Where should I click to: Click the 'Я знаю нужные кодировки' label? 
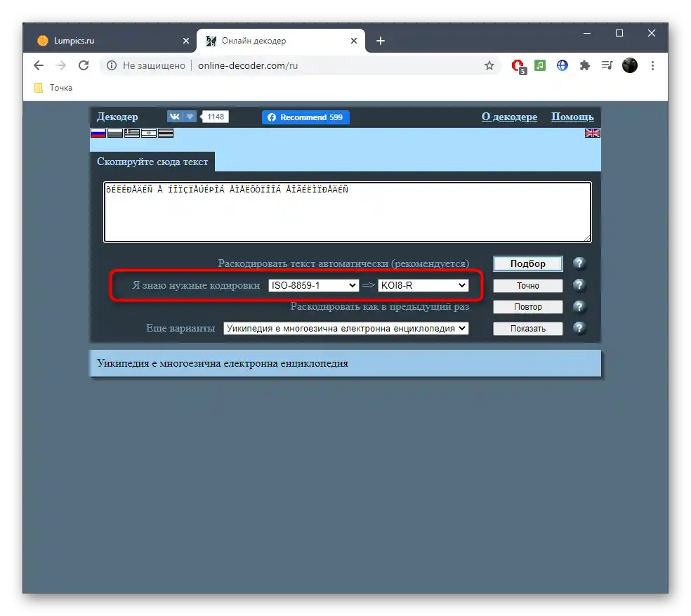[196, 285]
